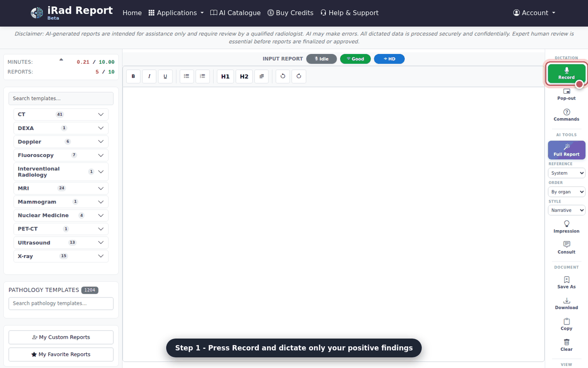Expand the Fluoroscopy templates category
Screen dimensions: 588x368
pos(61,155)
